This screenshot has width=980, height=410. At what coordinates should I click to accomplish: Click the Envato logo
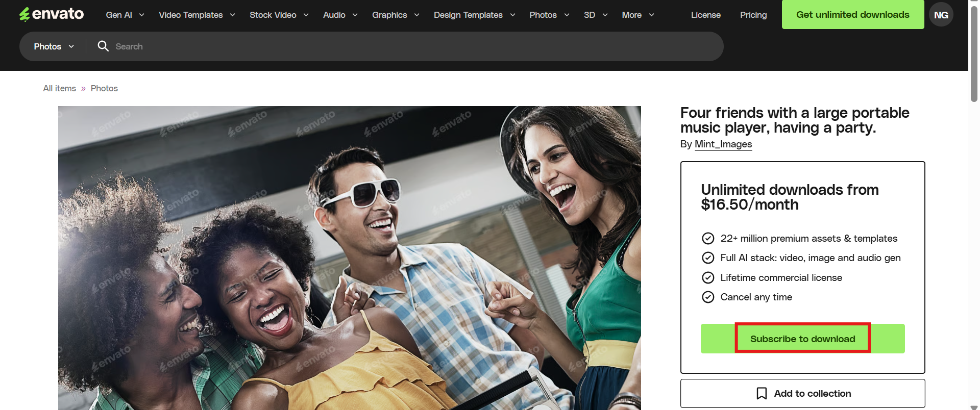pyautogui.click(x=52, y=14)
